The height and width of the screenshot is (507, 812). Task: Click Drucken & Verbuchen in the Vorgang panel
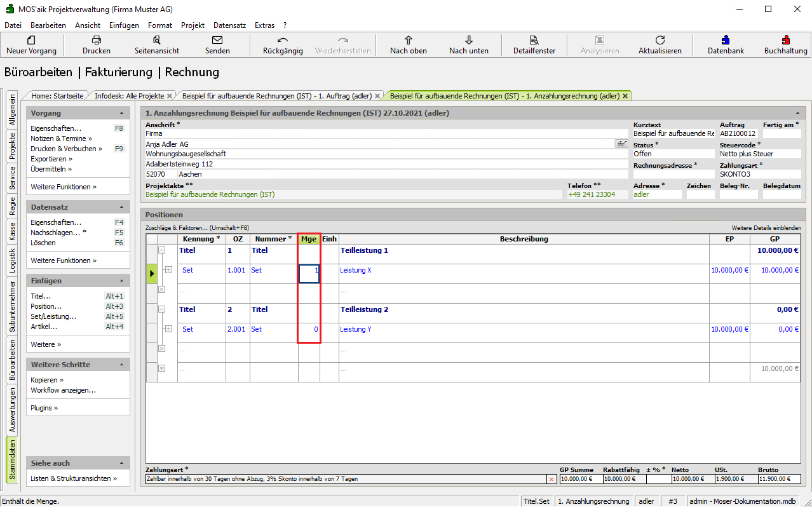pyautogui.click(x=66, y=149)
